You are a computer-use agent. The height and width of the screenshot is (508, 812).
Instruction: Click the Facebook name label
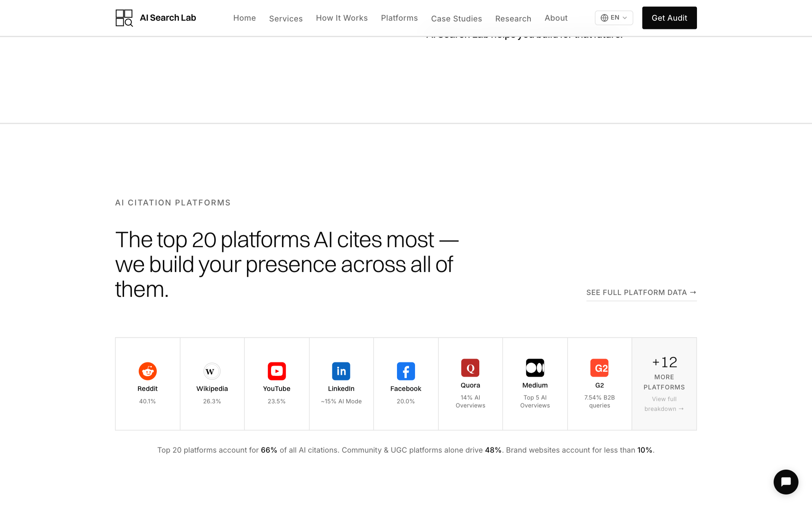click(x=406, y=388)
